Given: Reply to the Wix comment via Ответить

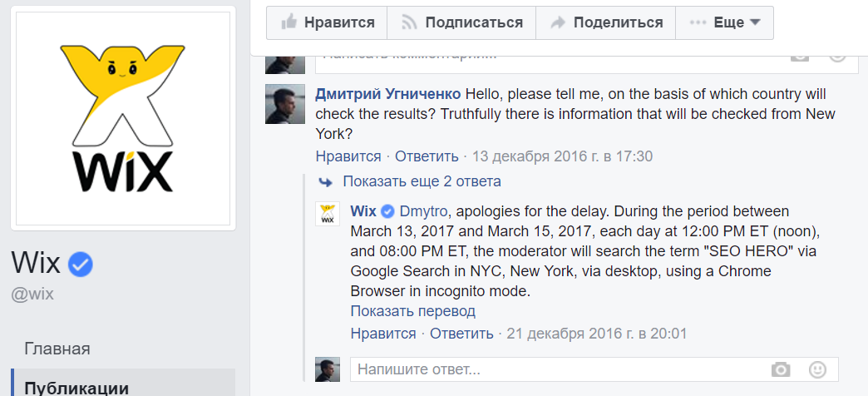Looking at the screenshot, I should 461,334.
